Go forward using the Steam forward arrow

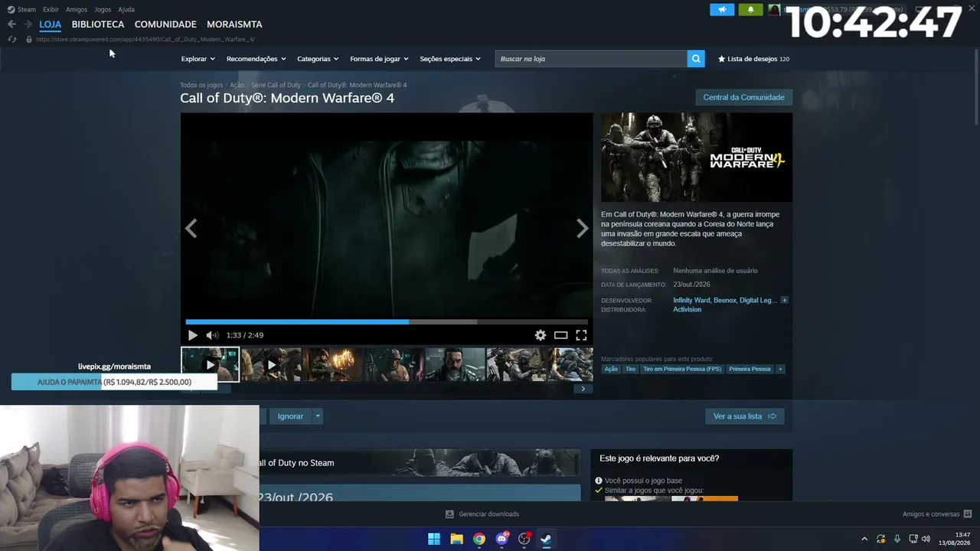pyautogui.click(x=28, y=24)
